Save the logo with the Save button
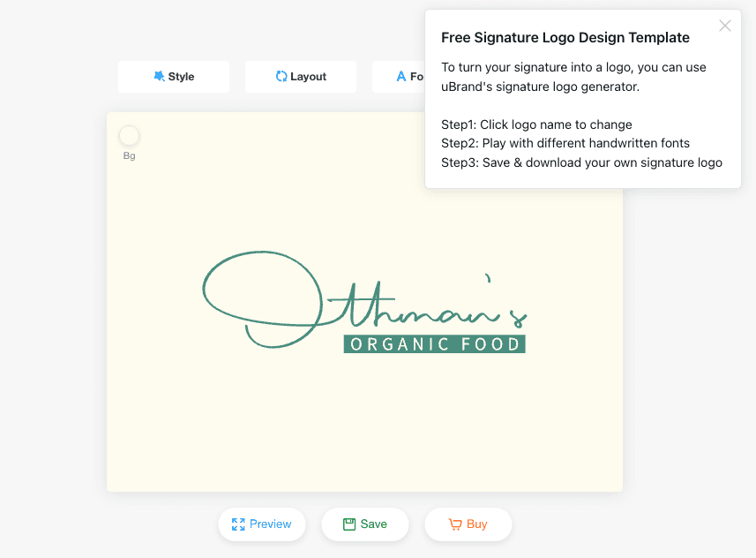The image size is (756, 558). (x=365, y=524)
